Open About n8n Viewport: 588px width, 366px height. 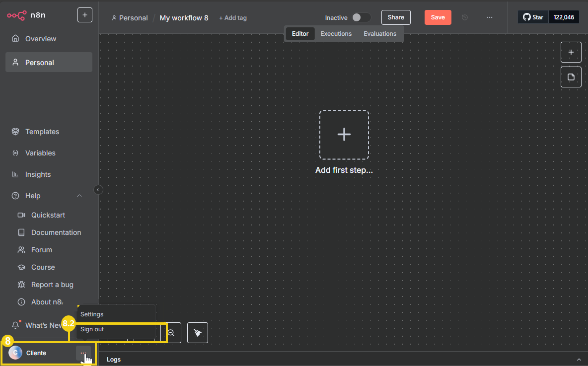pos(47,302)
